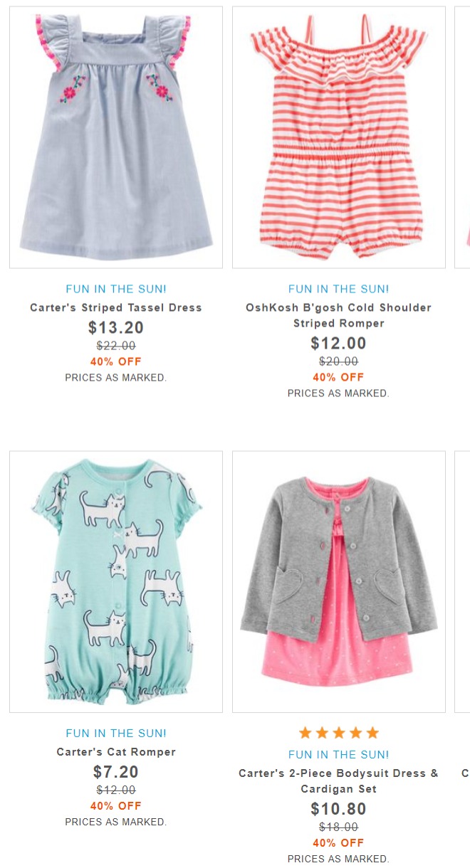This screenshot has height=868, width=470.
Task: Click the Carter's Cat Romper title
Action: [116, 752]
